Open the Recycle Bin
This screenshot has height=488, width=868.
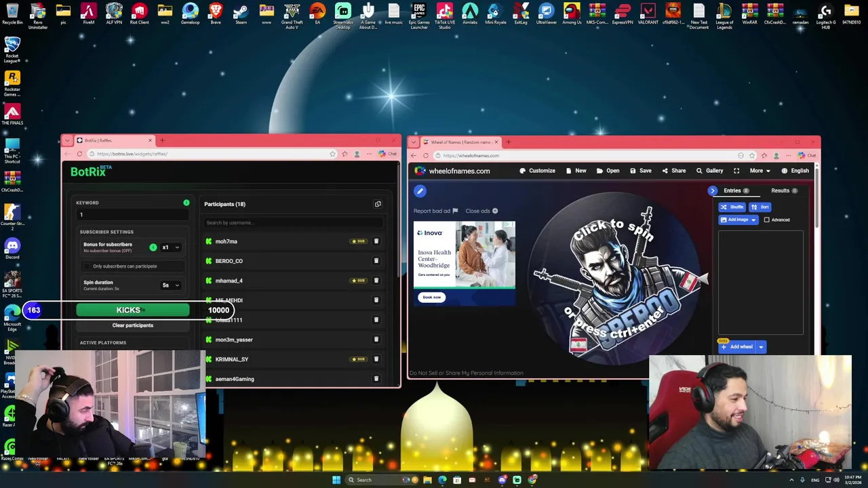12,14
